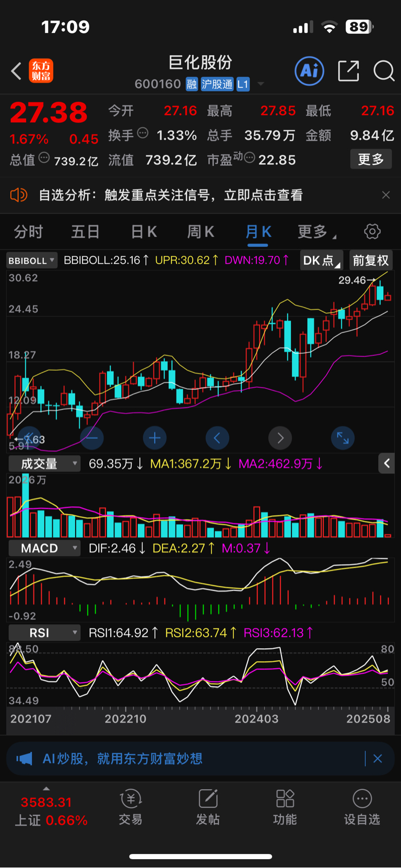The width and height of the screenshot is (401, 868).
Task: Open the MACD indicator dropdown
Action: (44, 548)
